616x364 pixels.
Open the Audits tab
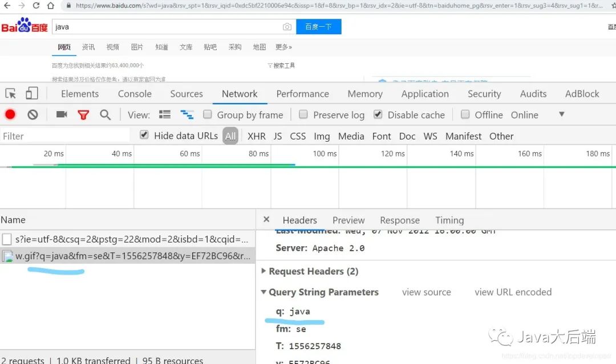coord(533,94)
